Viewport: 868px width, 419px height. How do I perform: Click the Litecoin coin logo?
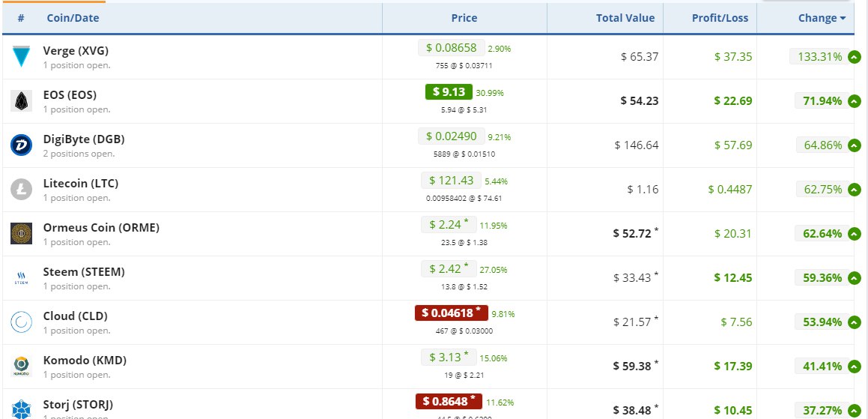[x=21, y=190]
